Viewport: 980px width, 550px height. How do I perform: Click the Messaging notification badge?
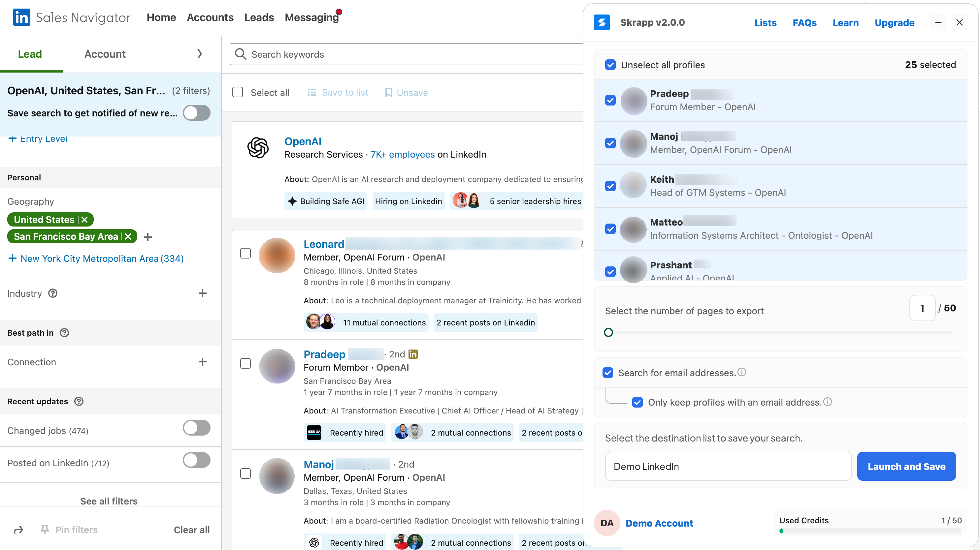pos(339,12)
